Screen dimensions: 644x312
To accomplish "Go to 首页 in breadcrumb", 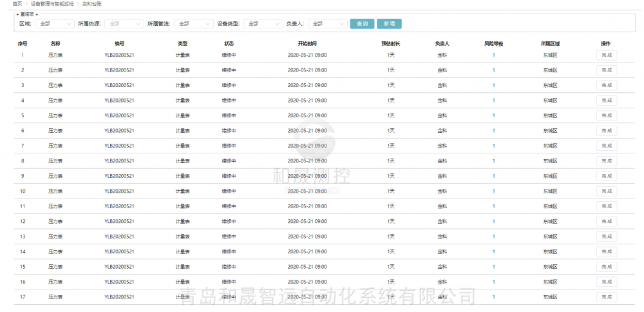I will [x=17, y=4].
